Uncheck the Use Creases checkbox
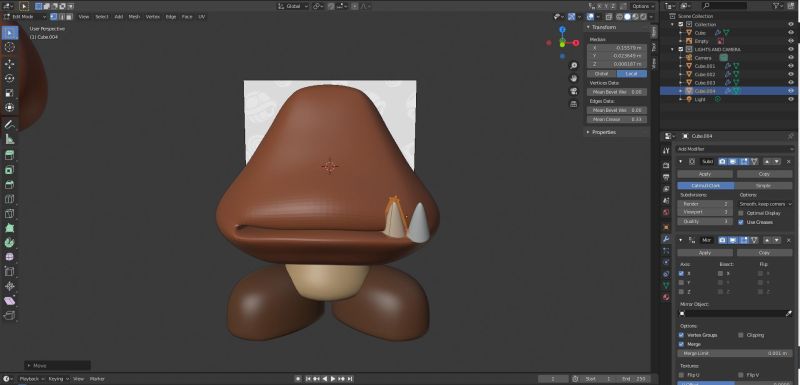The width and height of the screenshot is (800, 385). tap(741, 222)
